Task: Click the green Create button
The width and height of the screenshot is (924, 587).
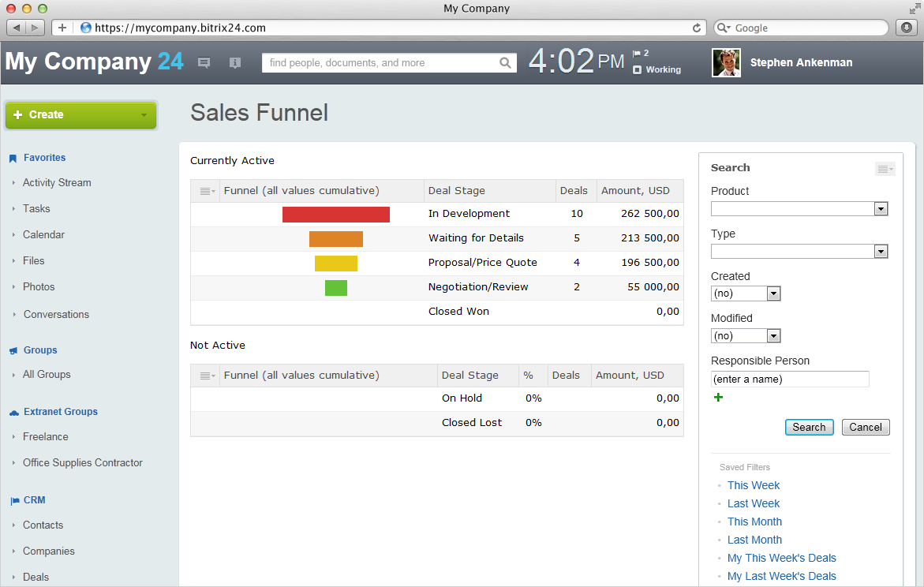Action: click(x=80, y=115)
